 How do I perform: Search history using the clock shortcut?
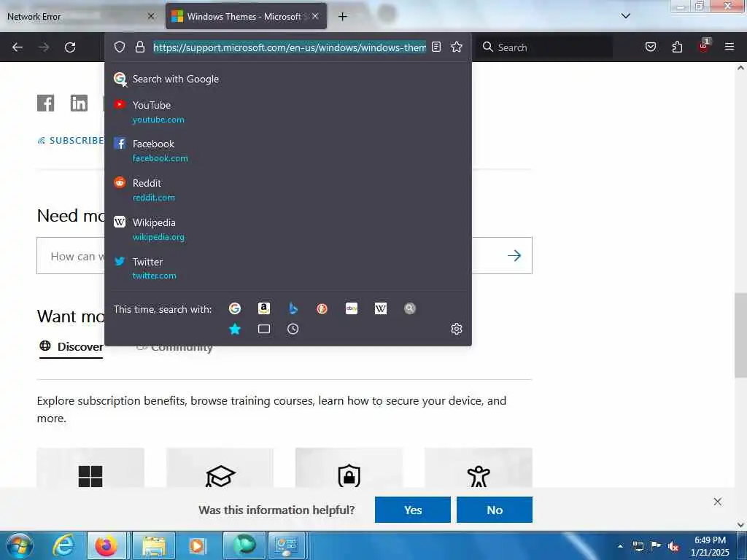point(293,329)
